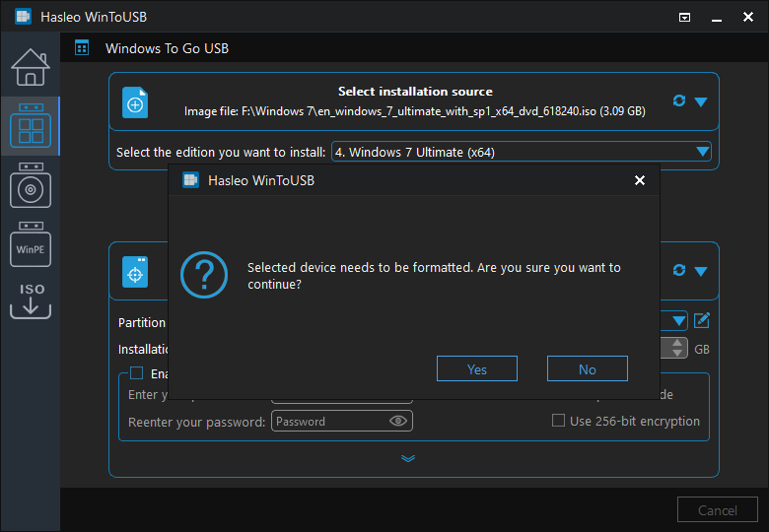Image resolution: width=769 pixels, height=532 pixels.
Task: Click 'Select installation source' heading
Action: 415,91
